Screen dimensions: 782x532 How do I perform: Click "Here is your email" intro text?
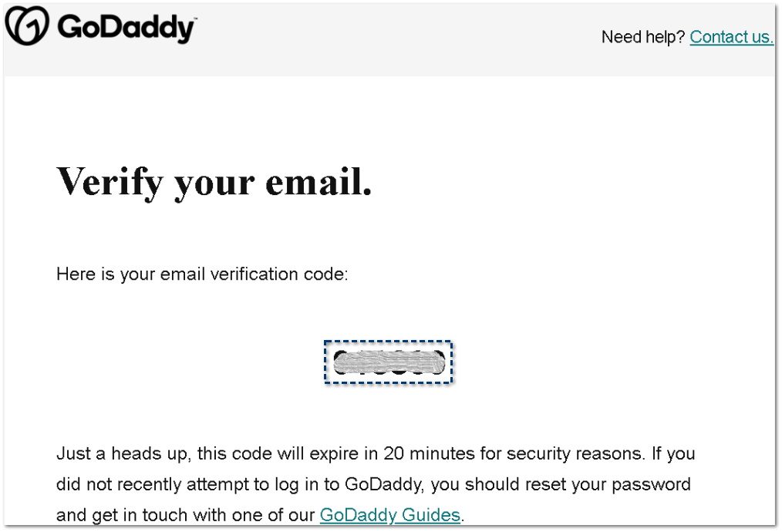[x=106, y=274]
